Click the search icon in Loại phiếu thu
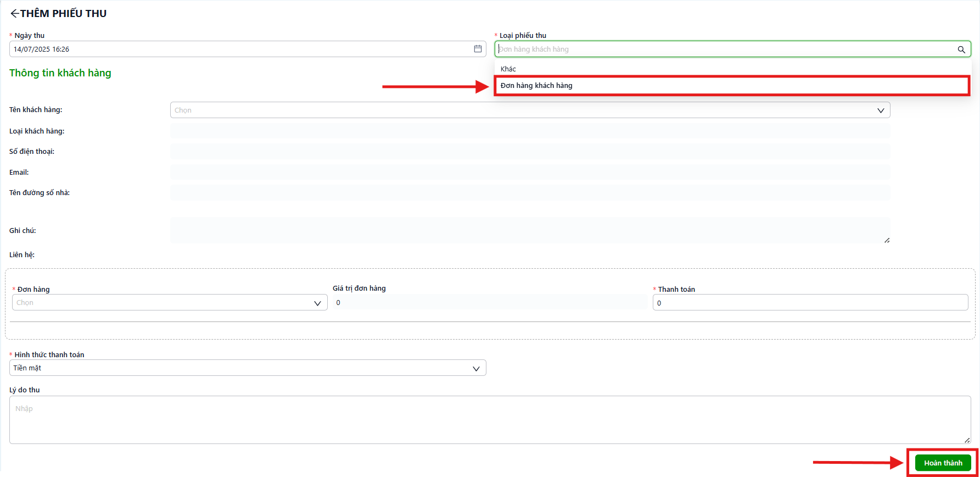 pyautogui.click(x=961, y=49)
